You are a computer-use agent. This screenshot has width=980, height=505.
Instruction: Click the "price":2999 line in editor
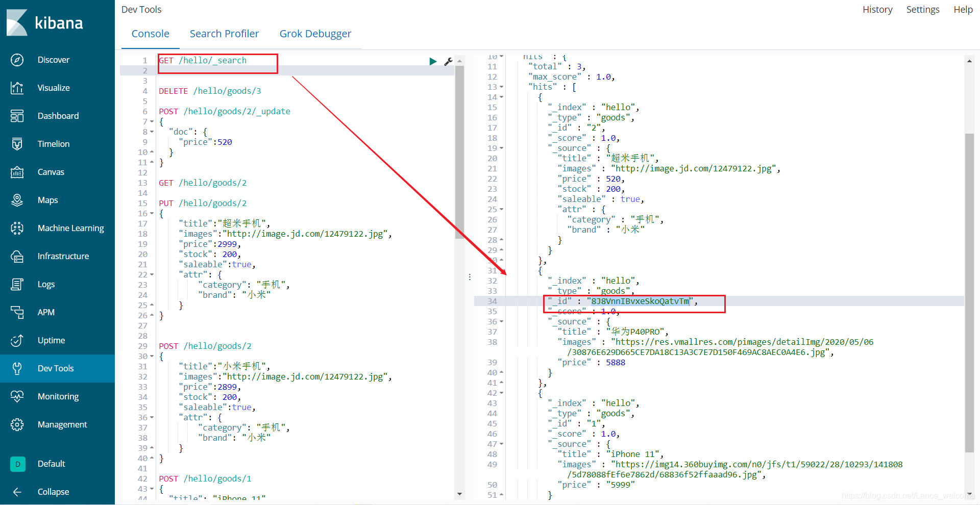tap(210, 244)
